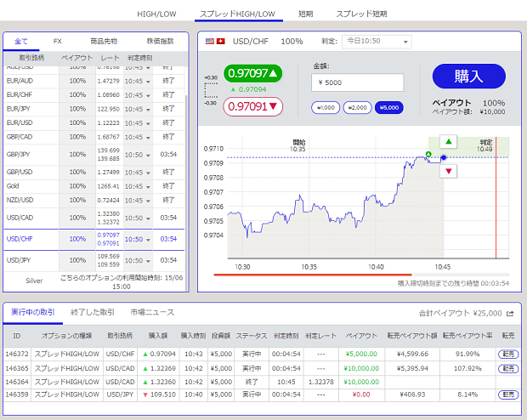Image resolution: width=527 pixels, height=420 pixels.
Task: Choose the ¥2,000 amount preset
Action: tap(357, 108)
